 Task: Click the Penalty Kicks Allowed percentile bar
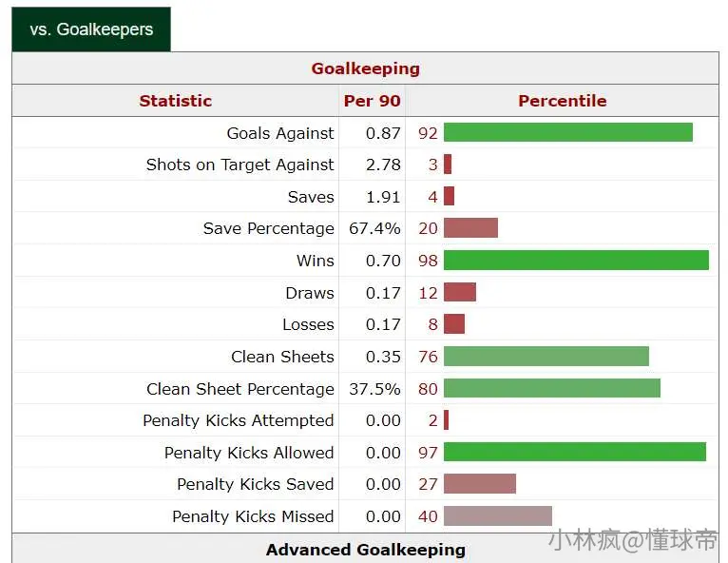(x=575, y=452)
